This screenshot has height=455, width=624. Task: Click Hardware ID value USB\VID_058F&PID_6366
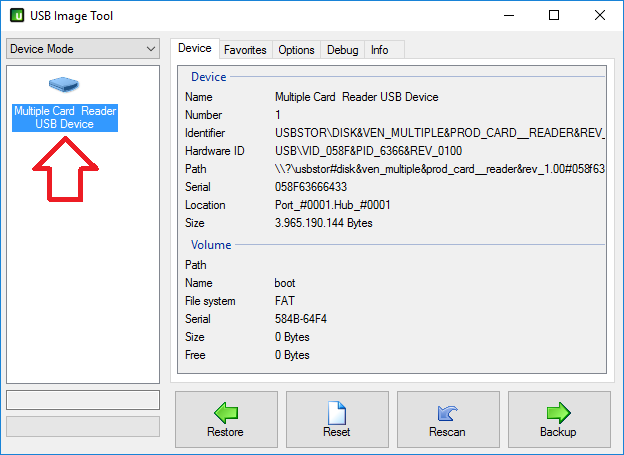(369, 151)
